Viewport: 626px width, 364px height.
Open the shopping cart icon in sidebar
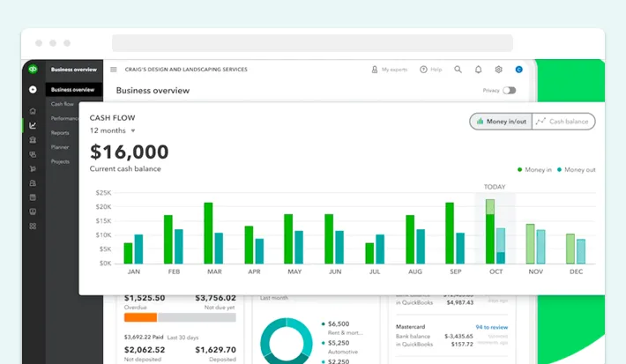point(33,168)
